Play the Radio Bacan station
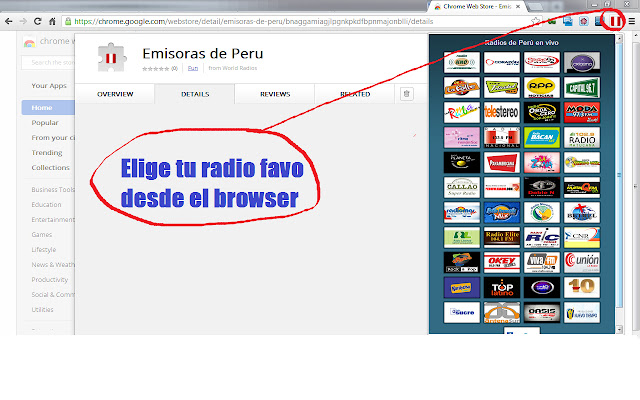The height and width of the screenshot is (400, 640). pyautogui.click(x=542, y=138)
